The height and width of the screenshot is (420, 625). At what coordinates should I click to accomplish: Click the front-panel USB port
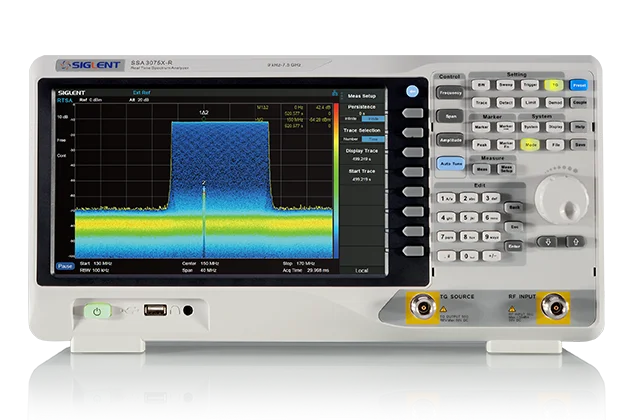click(x=155, y=310)
